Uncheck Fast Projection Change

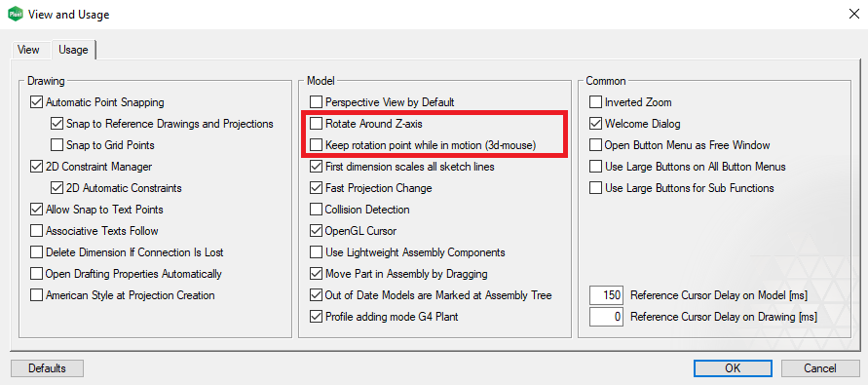[316, 188]
